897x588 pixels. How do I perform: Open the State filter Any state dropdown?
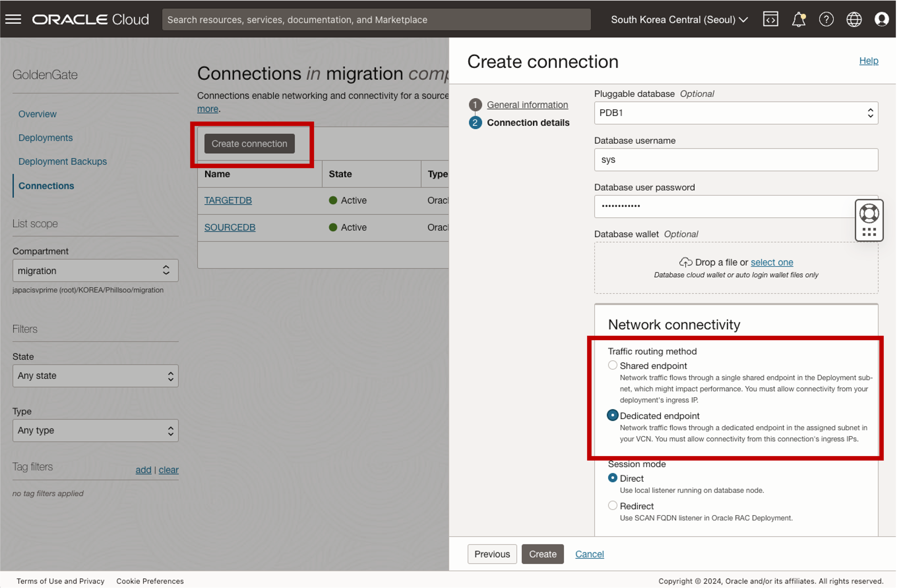pyautogui.click(x=95, y=376)
